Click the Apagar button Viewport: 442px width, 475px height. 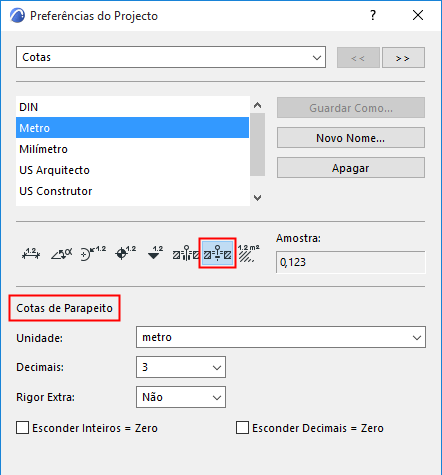[351, 168]
